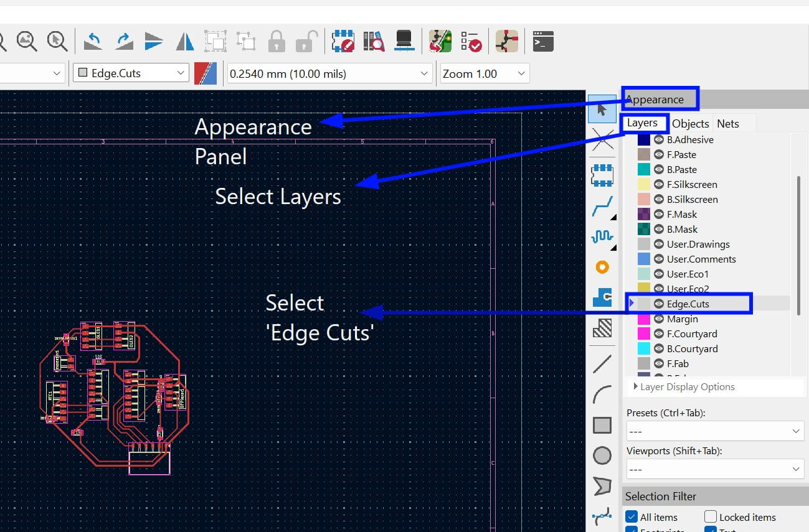Open the Zoom 1.00 dropdown
The image size is (809, 532).
(485, 73)
